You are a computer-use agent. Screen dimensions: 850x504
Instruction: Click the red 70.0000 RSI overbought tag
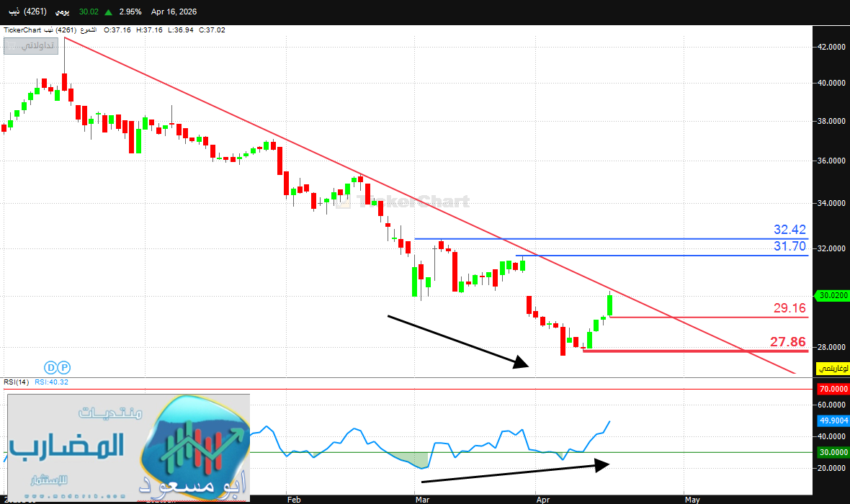832,390
